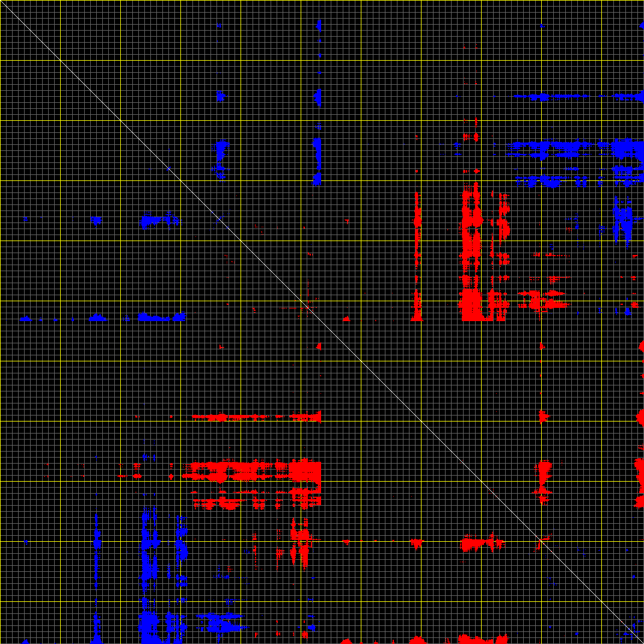
Task: Select the largest solid blue block along the bottom edge
Action: tap(148, 628)
